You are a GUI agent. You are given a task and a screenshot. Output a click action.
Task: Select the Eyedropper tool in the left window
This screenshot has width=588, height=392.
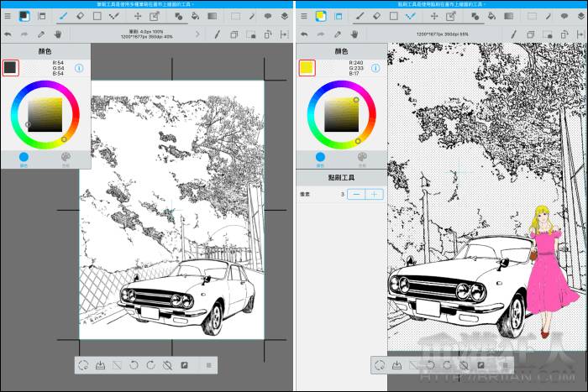tap(41, 34)
